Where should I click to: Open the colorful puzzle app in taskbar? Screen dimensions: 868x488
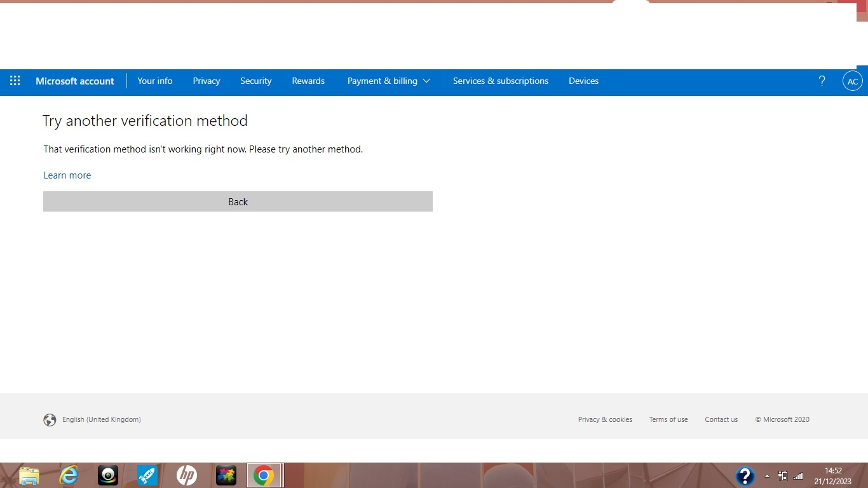(226, 475)
